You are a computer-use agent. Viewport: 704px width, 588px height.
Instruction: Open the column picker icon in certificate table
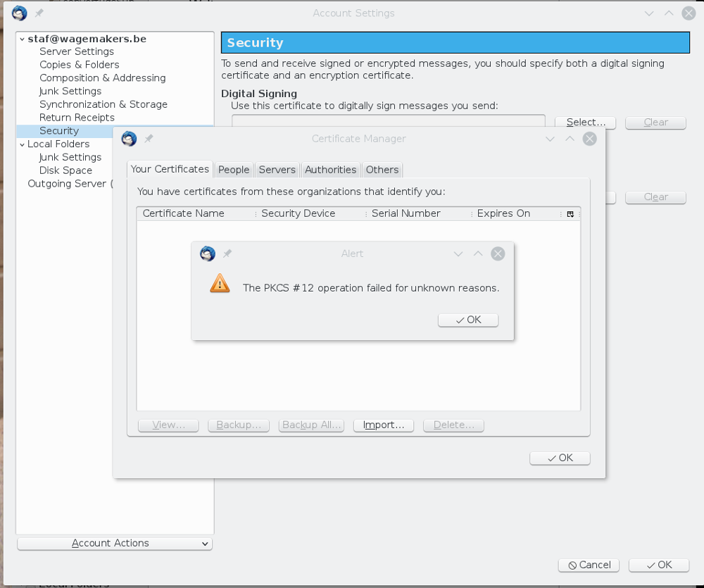[x=570, y=213]
